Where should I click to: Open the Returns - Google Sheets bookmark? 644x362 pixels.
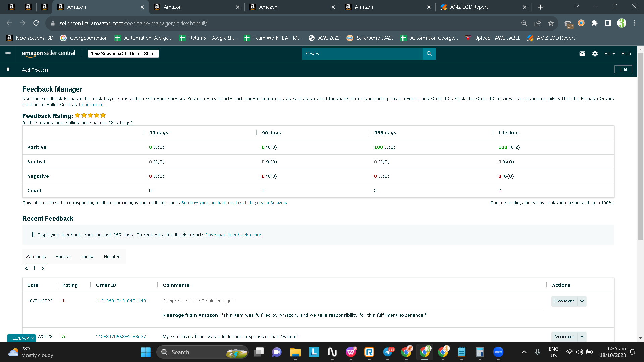point(208,38)
